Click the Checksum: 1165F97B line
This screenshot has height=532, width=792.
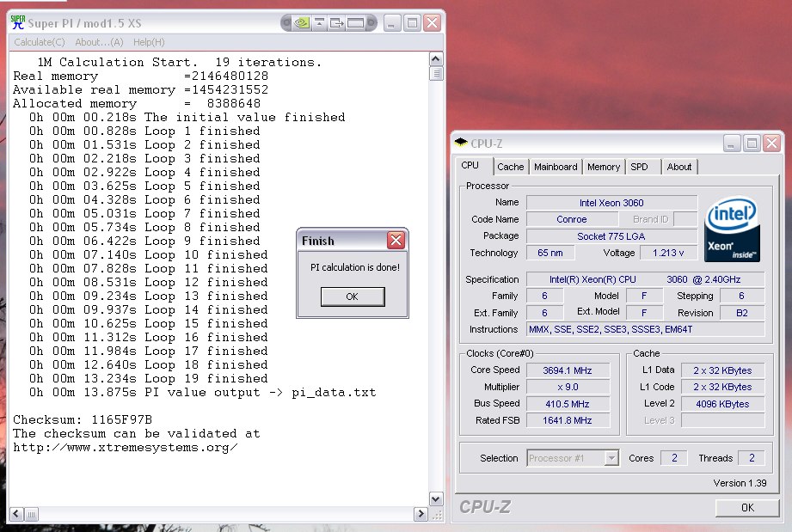pos(83,419)
